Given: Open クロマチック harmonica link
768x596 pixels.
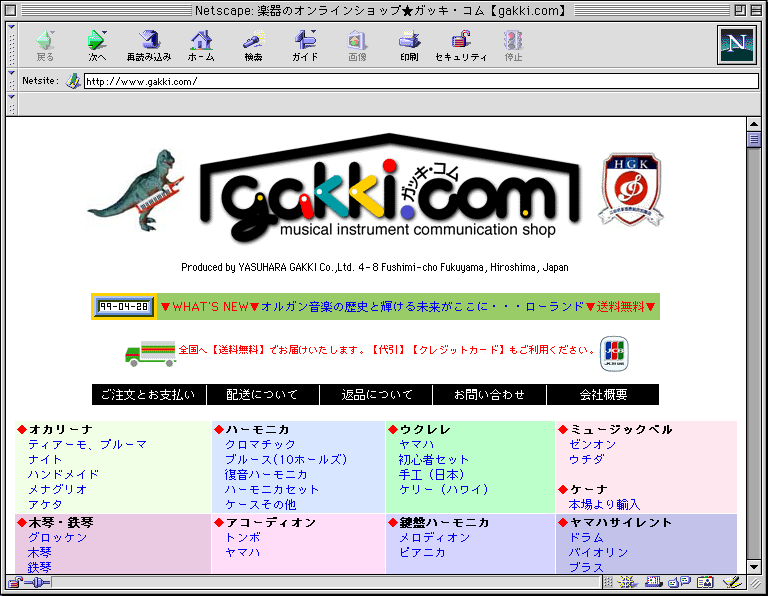Looking at the screenshot, I should pyautogui.click(x=260, y=445).
